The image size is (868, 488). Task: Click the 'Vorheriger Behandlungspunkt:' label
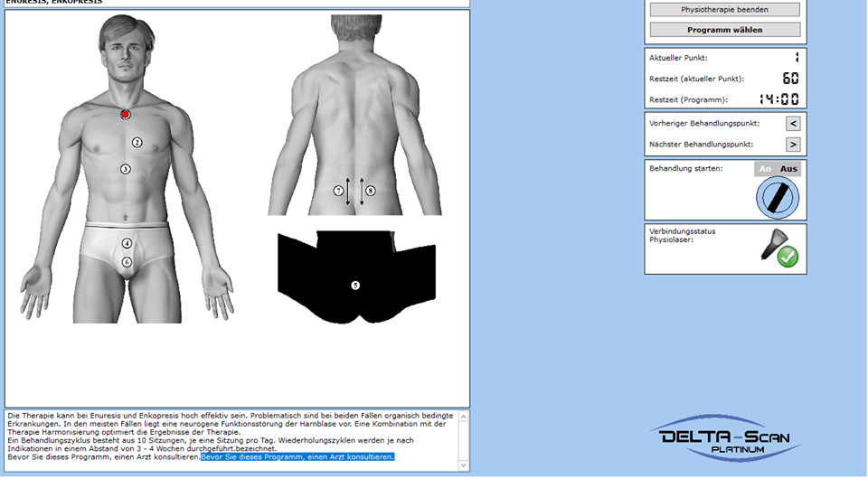[x=704, y=124]
